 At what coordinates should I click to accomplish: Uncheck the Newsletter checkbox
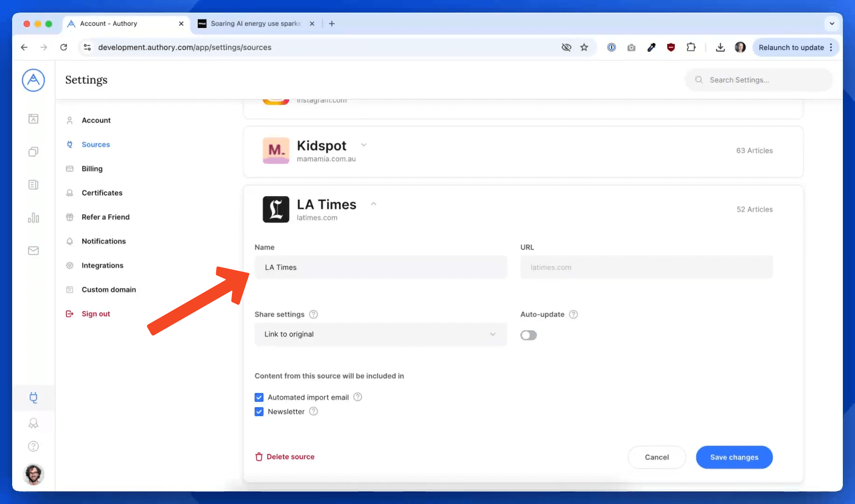click(259, 412)
